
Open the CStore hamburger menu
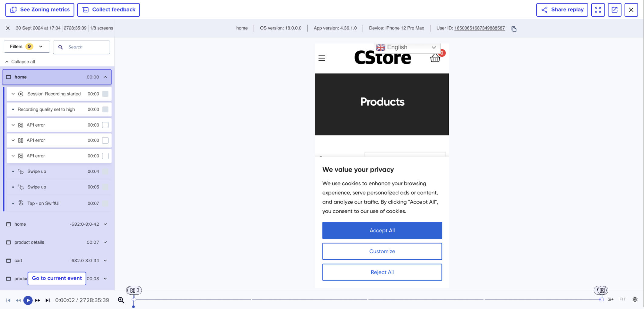pos(322,58)
